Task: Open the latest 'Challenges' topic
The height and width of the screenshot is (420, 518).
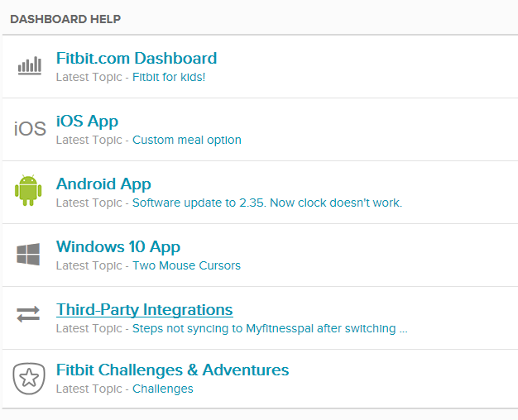Action: click(163, 389)
